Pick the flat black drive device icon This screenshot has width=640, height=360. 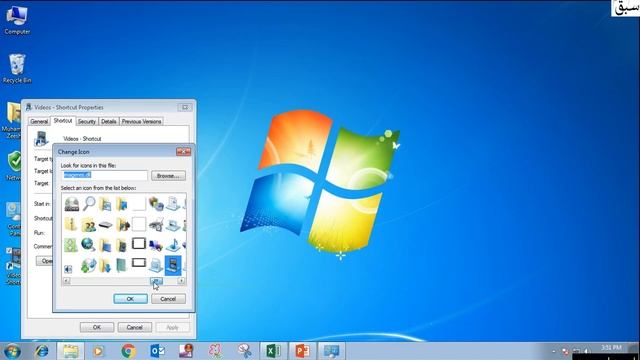(x=105, y=225)
